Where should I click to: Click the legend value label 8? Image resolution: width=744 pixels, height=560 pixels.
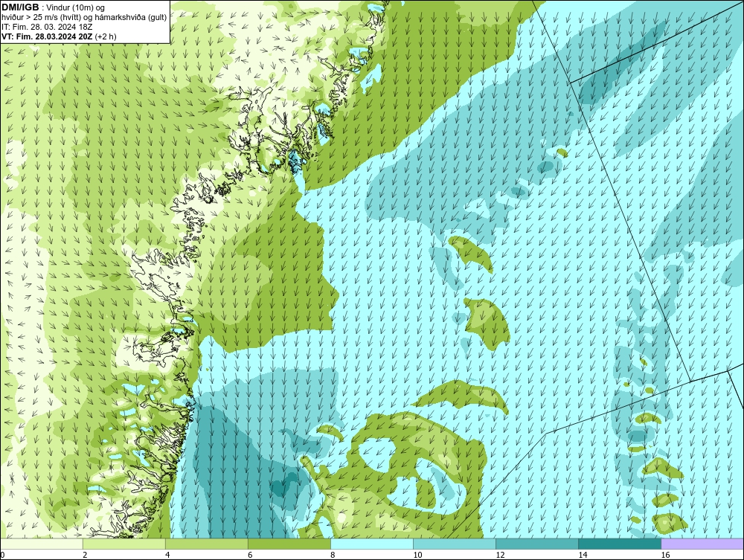(x=333, y=555)
